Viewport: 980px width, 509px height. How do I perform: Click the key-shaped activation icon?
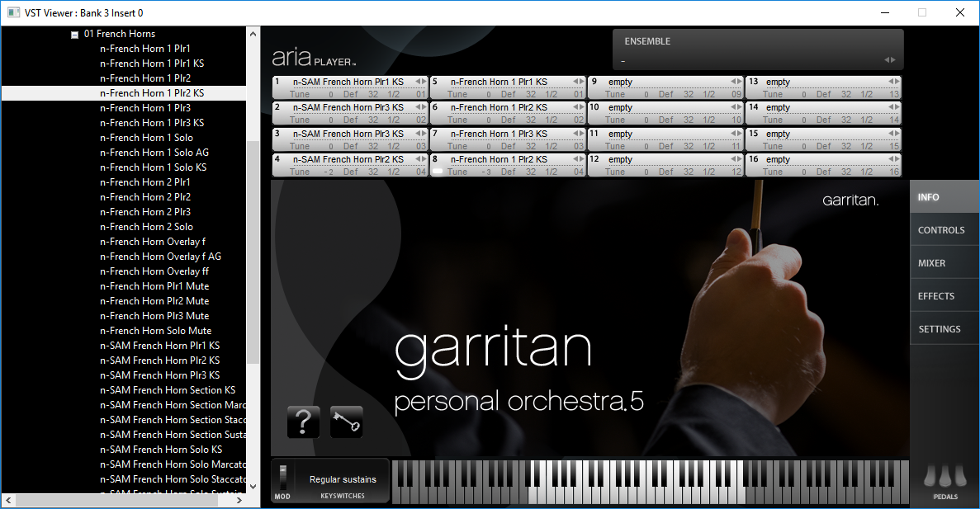(346, 422)
